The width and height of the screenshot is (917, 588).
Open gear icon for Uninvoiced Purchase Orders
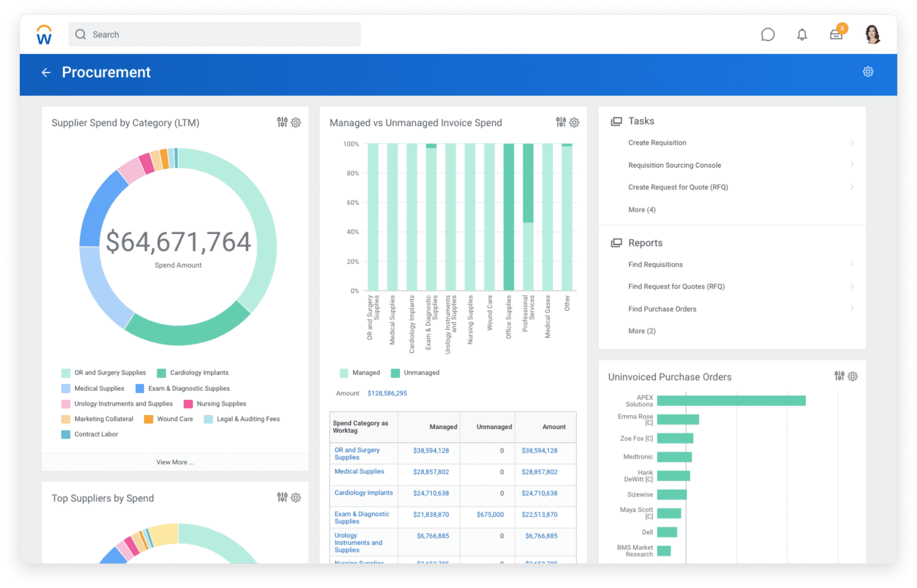click(x=853, y=376)
